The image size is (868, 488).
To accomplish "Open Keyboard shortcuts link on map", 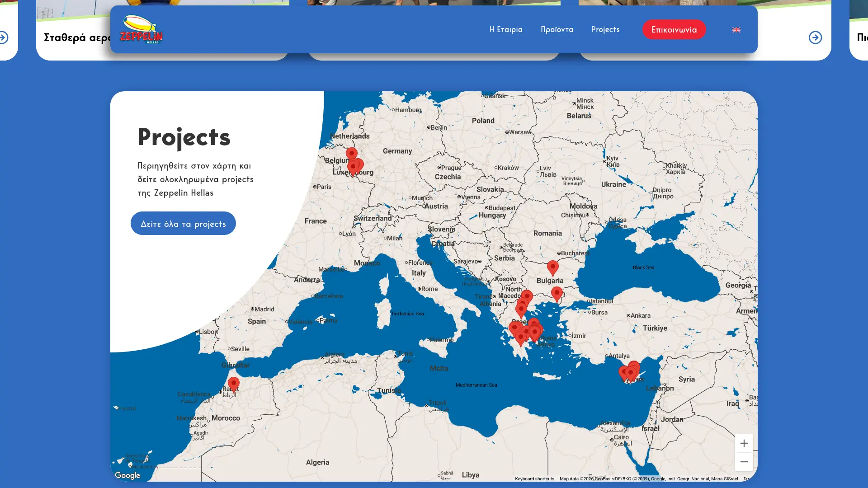I will click(534, 479).
